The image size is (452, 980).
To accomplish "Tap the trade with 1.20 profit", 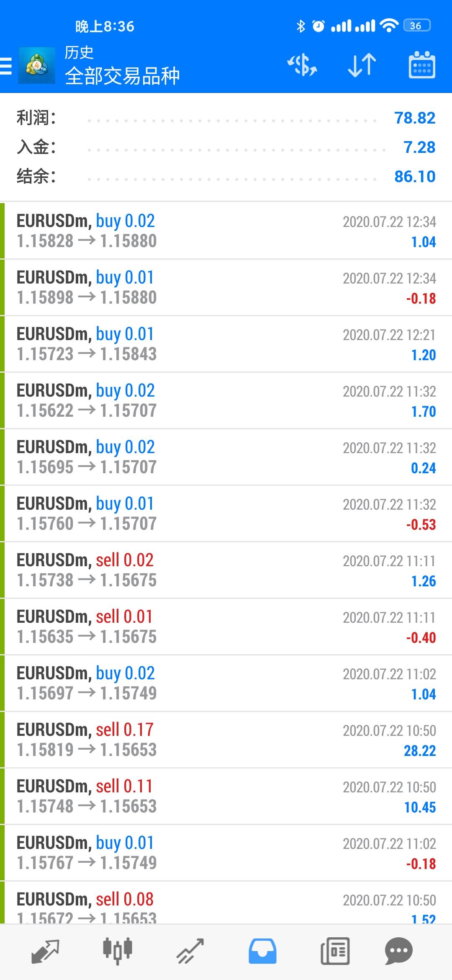I will (x=226, y=344).
